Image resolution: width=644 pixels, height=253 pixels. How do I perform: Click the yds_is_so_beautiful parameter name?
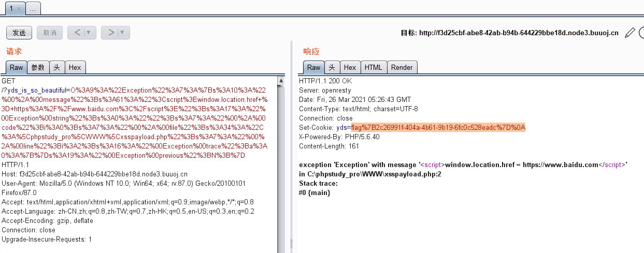38,90
